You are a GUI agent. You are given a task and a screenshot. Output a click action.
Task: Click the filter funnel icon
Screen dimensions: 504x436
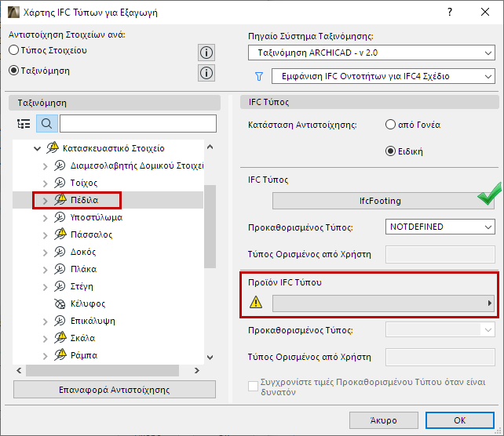pyautogui.click(x=258, y=77)
